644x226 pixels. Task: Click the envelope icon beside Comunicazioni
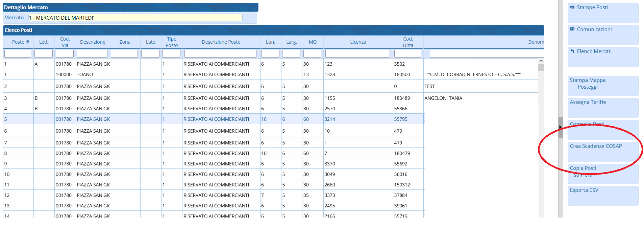(x=572, y=29)
